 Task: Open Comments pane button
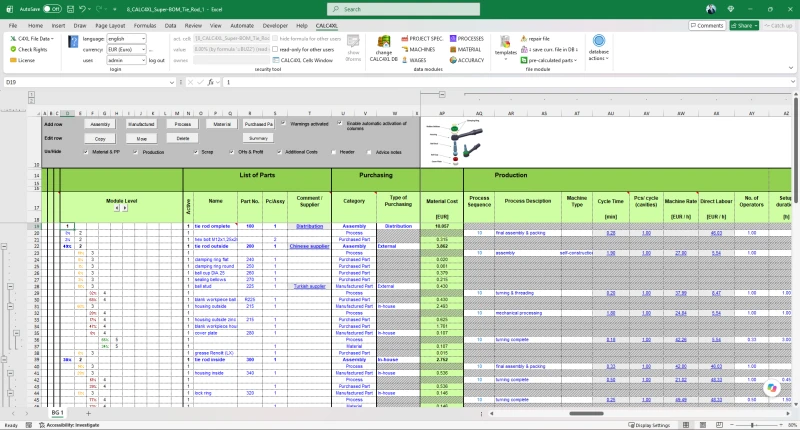pyautogui.click(x=707, y=26)
